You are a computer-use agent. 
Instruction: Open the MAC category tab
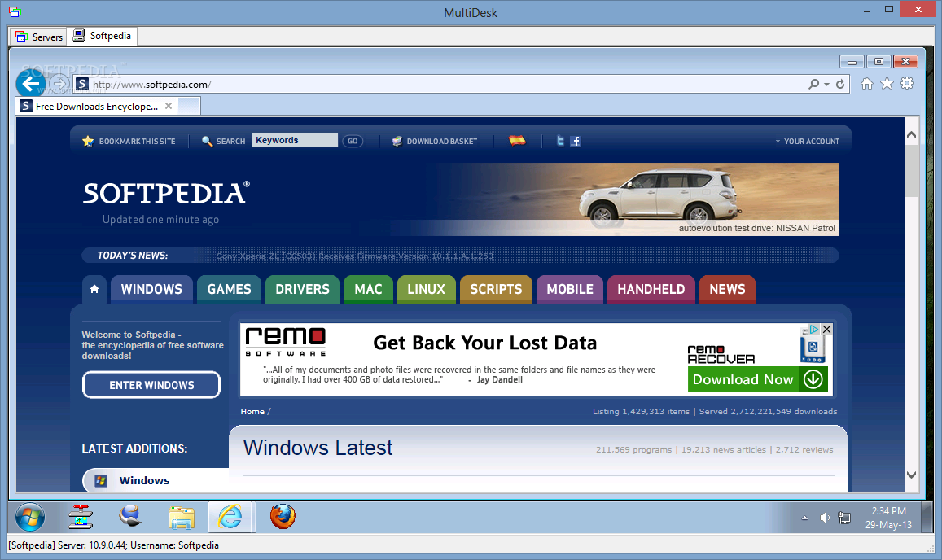coord(368,289)
